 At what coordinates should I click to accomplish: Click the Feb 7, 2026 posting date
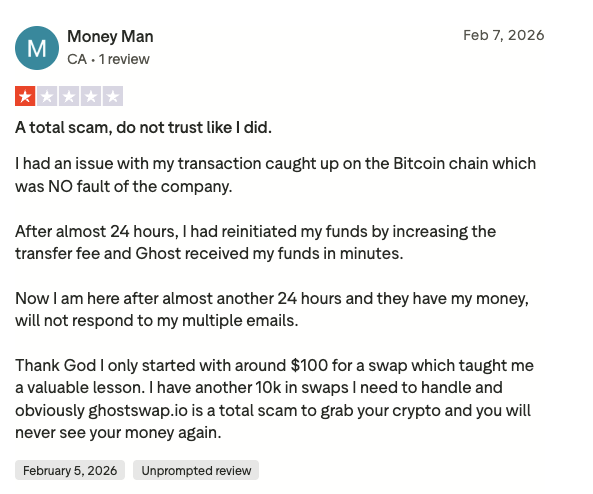[504, 35]
